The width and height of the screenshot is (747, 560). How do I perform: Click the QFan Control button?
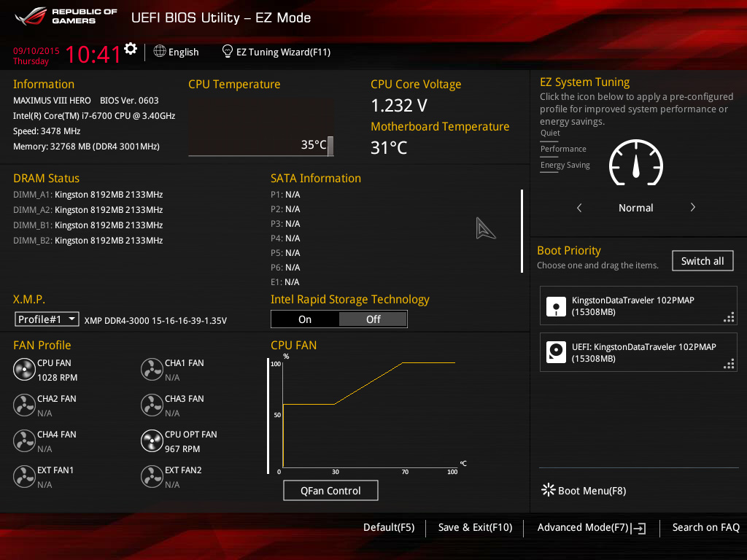330,491
